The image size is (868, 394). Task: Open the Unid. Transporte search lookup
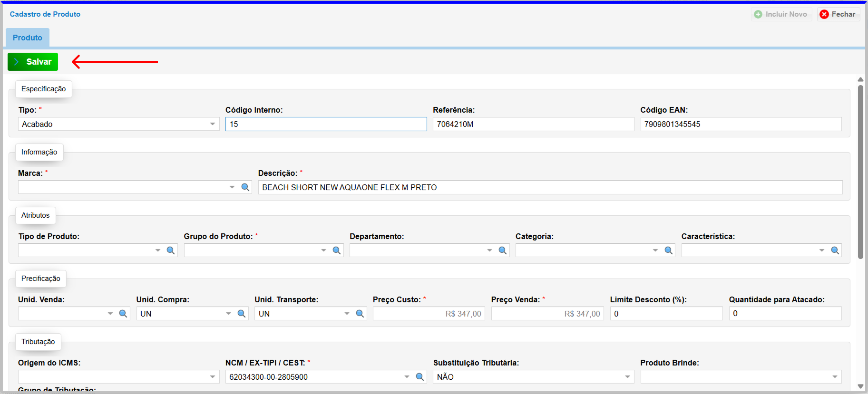point(360,314)
